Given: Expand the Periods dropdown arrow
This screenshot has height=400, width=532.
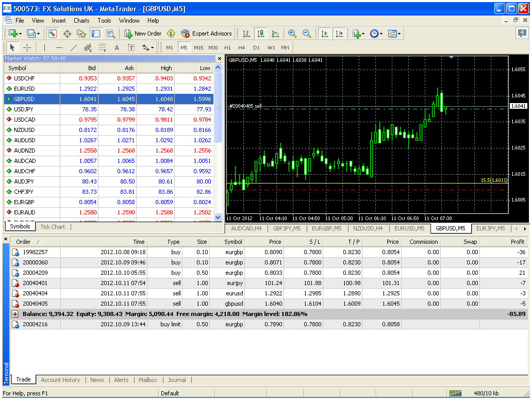Looking at the screenshot, I should (x=381, y=34).
